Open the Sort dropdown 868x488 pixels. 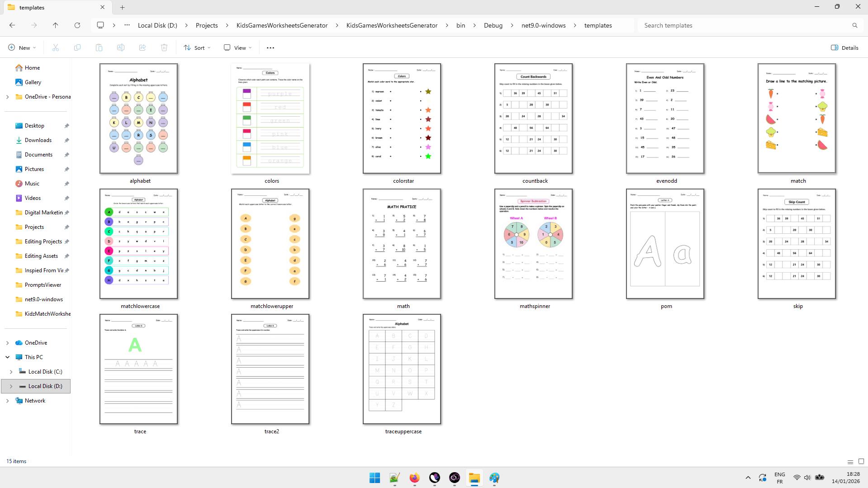pyautogui.click(x=196, y=47)
